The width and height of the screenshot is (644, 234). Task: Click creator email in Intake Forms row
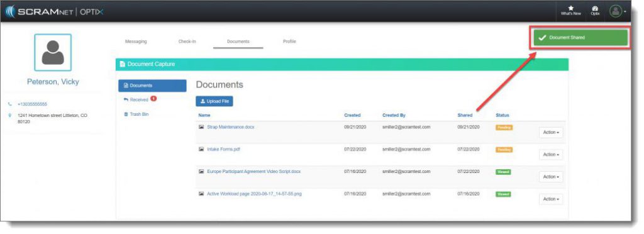point(406,150)
